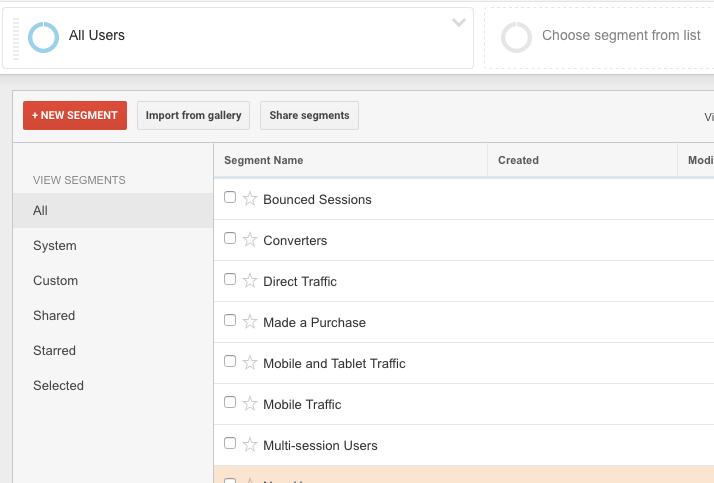Click the All Users donut chart icon

(44, 37)
